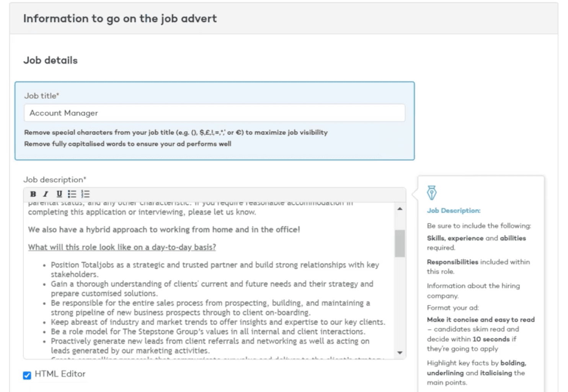
Task: Click the Job title field containing Account Manager
Action: click(214, 113)
